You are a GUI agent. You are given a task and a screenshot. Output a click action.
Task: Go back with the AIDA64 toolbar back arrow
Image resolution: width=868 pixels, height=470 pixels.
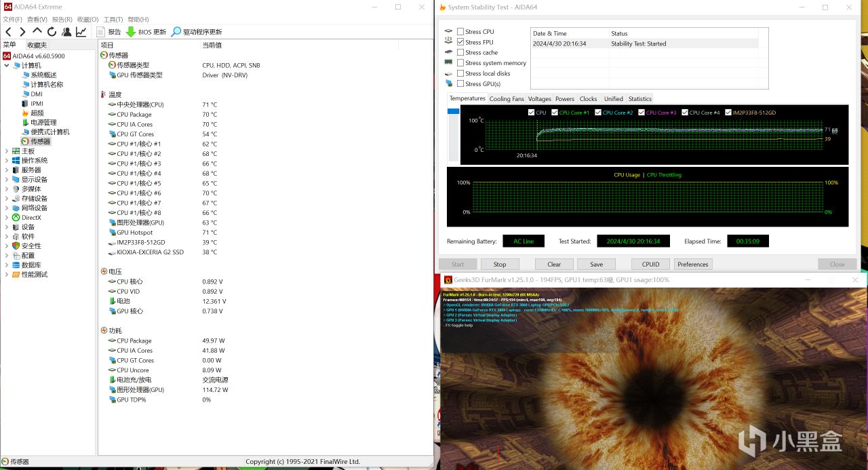pyautogui.click(x=8, y=32)
